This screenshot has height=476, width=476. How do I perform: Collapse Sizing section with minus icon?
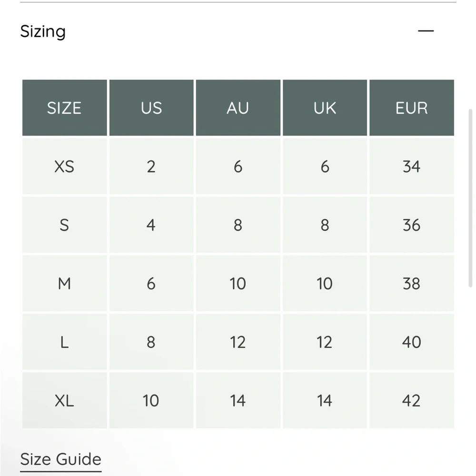[426, 31]
